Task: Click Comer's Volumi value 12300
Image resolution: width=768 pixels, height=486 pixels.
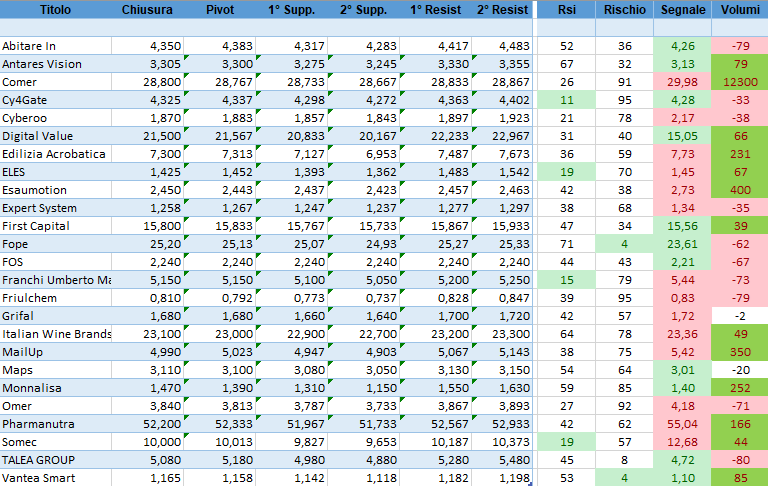Action: (740, 82)
